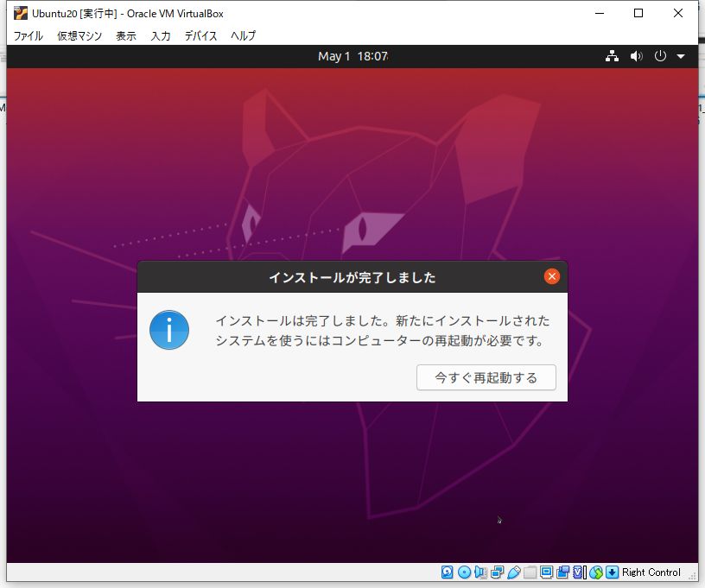Click the May 1 18:07 clock

[353, 56]
